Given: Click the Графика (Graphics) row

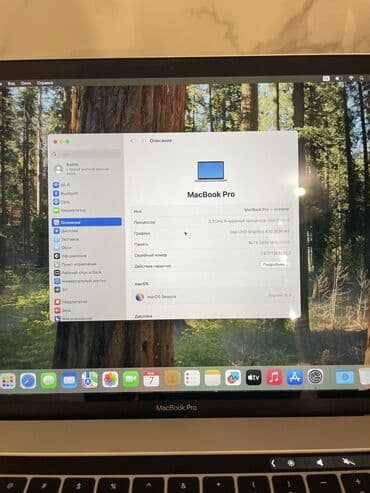Looking at the screenshot, I should click(212, 233).
